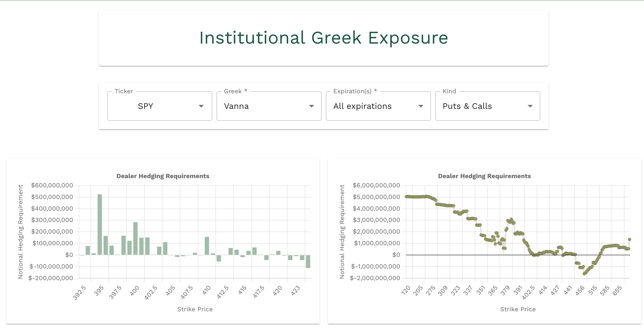The image size is (644, 329).
Task: Click the first data point at right chart's far left
Action: click(407, 197)
